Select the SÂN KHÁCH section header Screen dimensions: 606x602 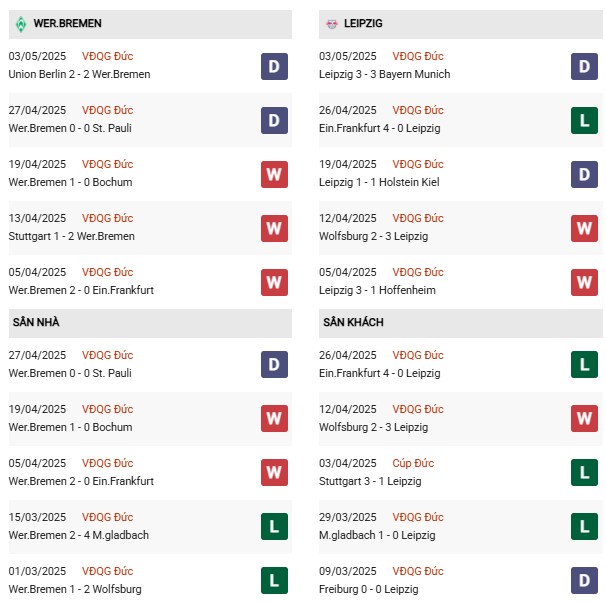point(460,323)
